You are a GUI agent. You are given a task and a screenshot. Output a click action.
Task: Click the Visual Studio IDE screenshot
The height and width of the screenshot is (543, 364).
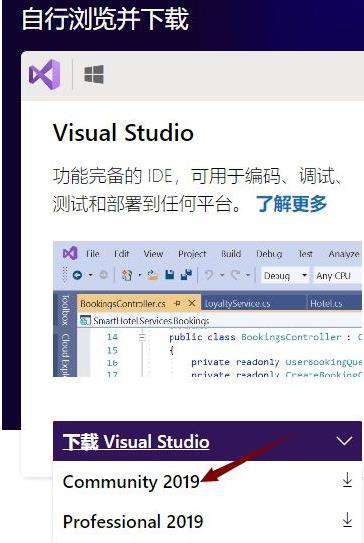pyautogui.click(x=207, y=309)
